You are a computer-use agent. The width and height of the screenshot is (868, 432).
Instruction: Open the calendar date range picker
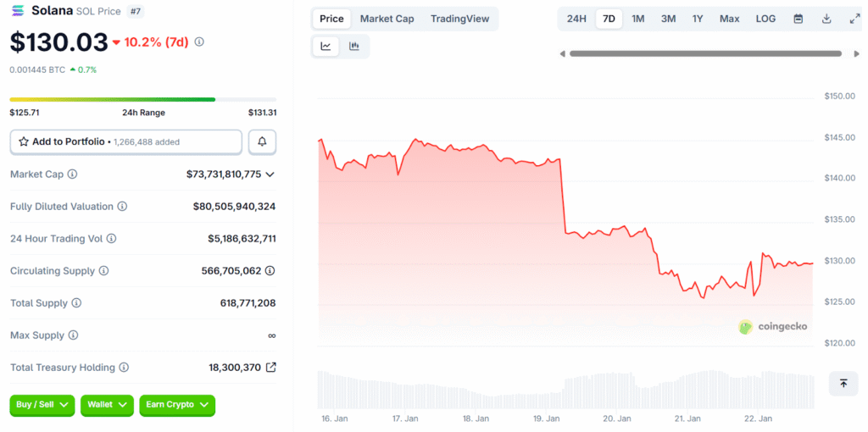coord(798,19)
